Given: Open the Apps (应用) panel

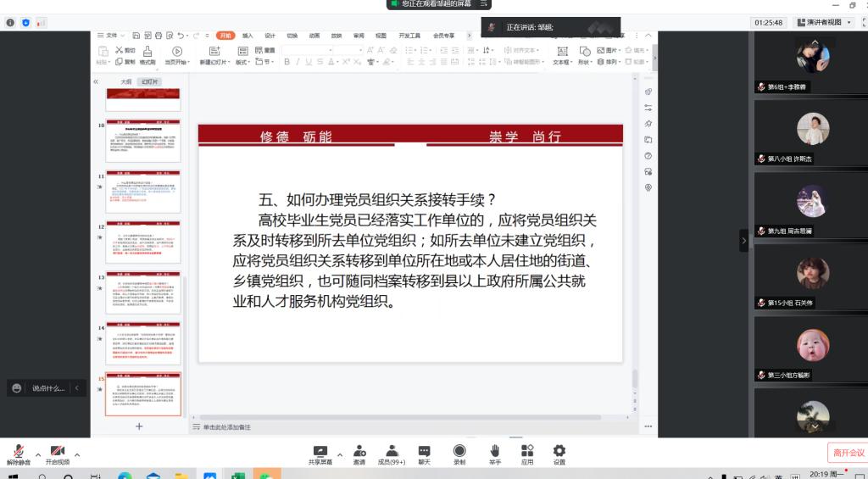Looking at the screenshot, I should 527,454.
